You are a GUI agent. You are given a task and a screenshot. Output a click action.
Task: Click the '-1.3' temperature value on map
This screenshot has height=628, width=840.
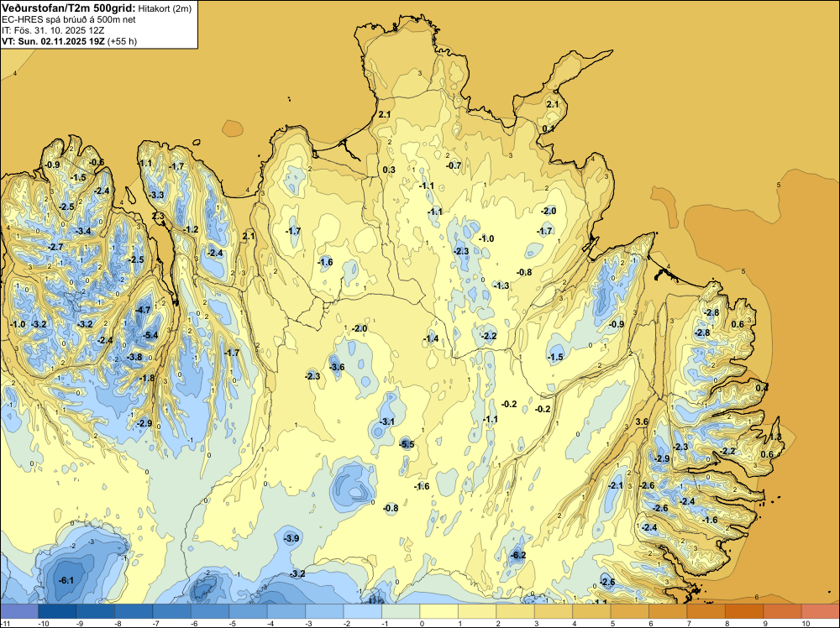pos(501,285)
